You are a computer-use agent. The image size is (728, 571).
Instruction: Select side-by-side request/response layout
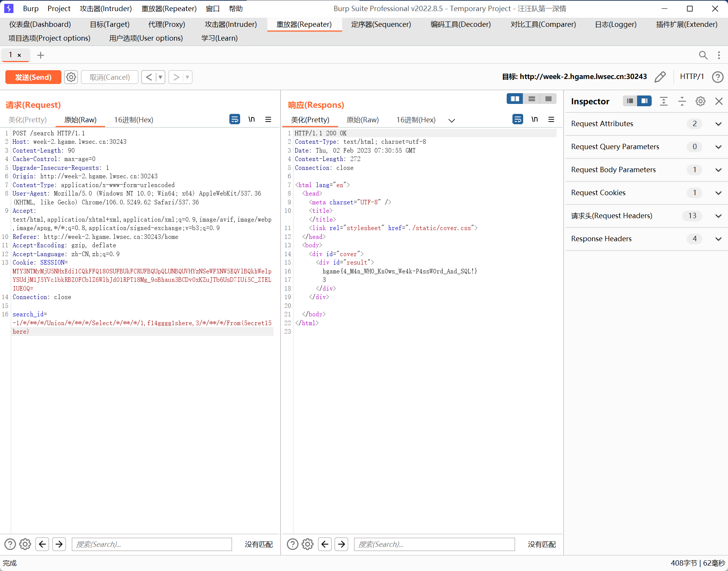pos(515,99)
